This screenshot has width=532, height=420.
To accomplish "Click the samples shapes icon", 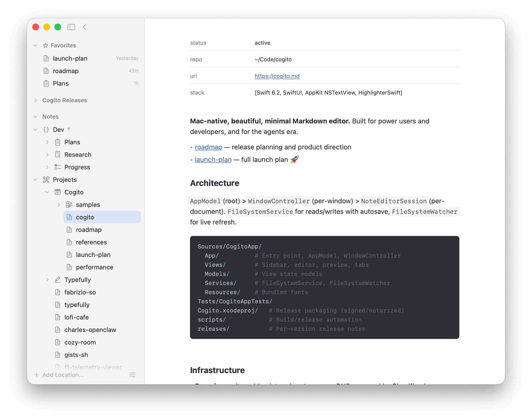I will tap(69, 205).
